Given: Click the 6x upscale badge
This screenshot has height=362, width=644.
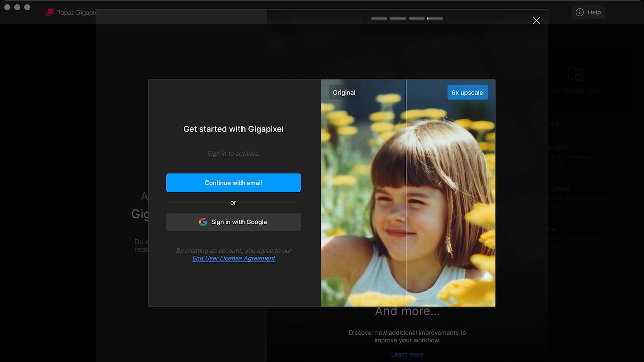Looking at the screenshot, I should tap(467, 92).
